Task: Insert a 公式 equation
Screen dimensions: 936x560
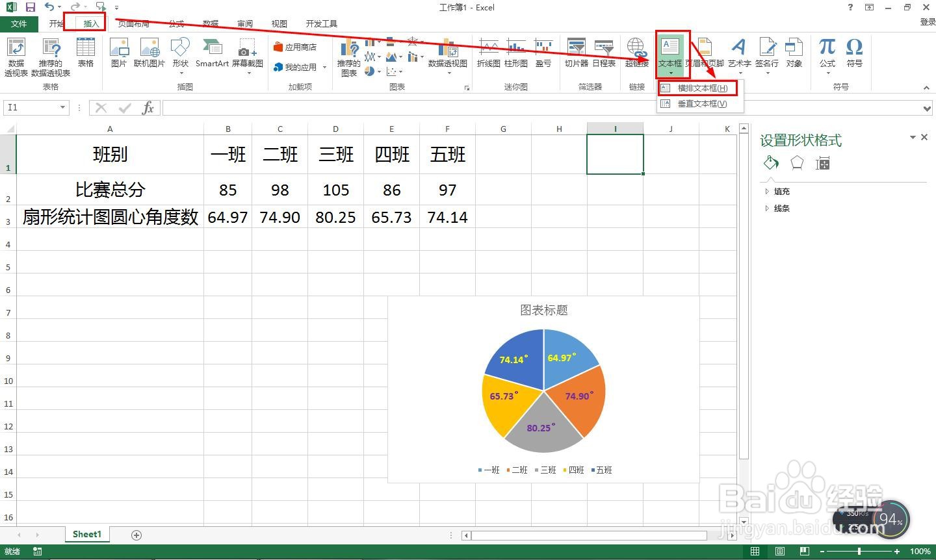Action: click(827, 56)
